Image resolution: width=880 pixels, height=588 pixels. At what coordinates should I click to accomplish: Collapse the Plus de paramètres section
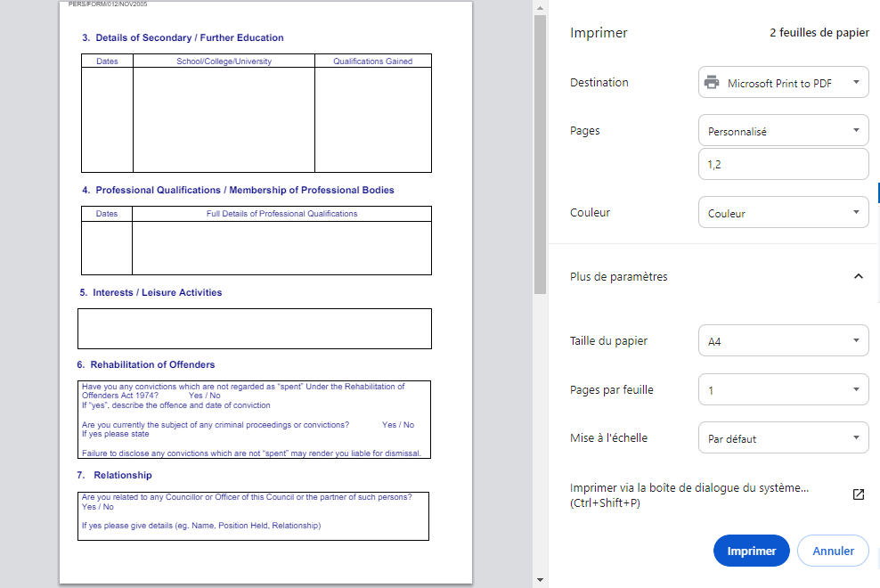[858, 276]
